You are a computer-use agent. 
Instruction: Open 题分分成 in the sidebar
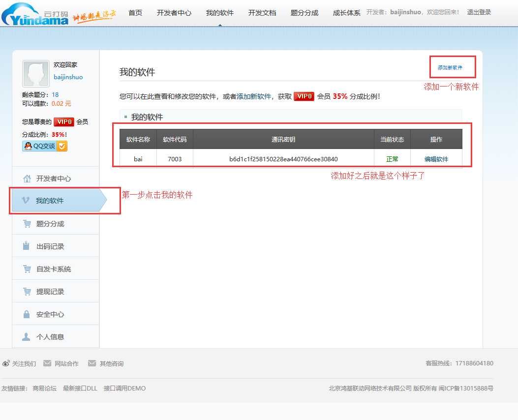50,224
